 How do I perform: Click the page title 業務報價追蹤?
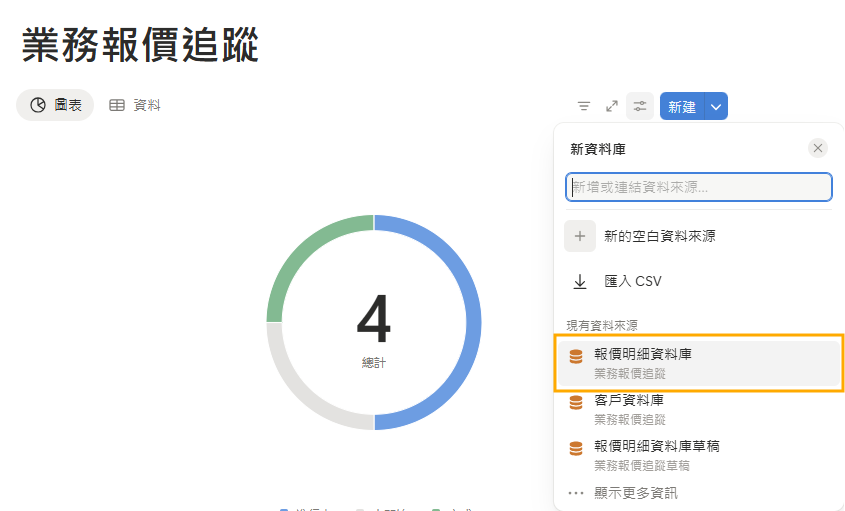(140, 44)
